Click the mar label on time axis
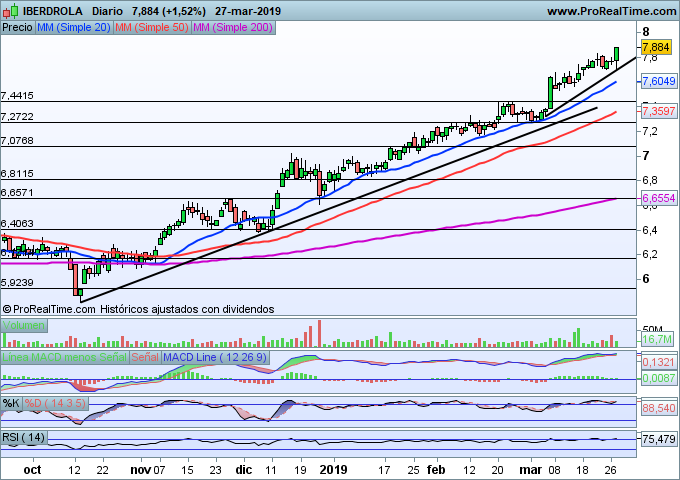The image size is (680, 480). click(x=530, y=470)
